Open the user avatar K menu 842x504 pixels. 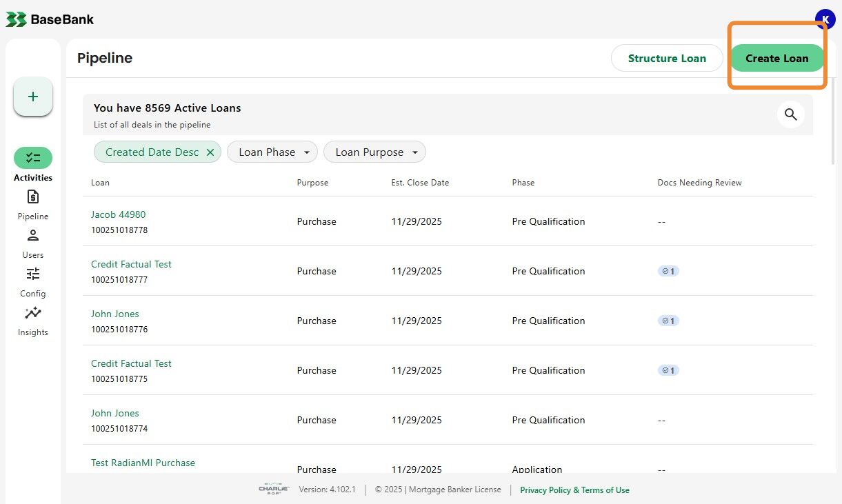pos(825,19)
